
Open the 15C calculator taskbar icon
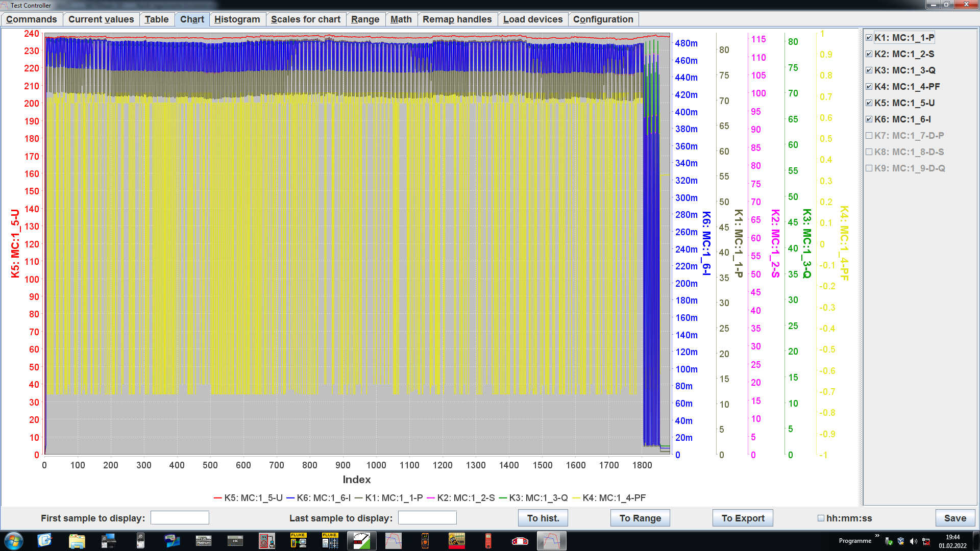click(235, 540)
